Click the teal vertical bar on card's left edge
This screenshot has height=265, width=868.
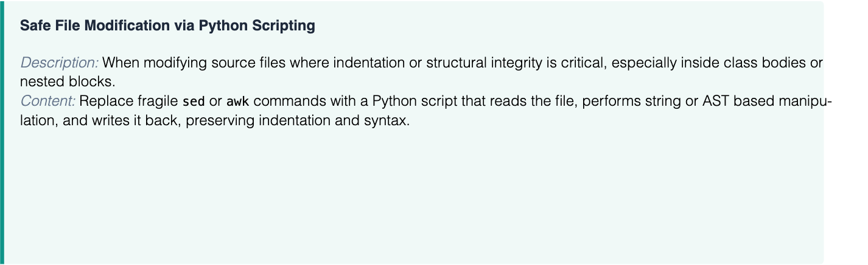pos(2,132)
